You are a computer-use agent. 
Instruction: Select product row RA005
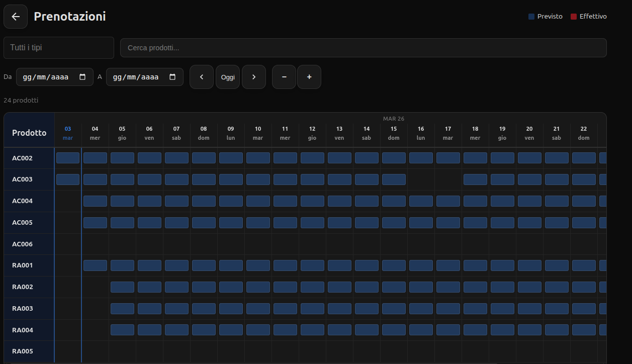tap(29, 351)
